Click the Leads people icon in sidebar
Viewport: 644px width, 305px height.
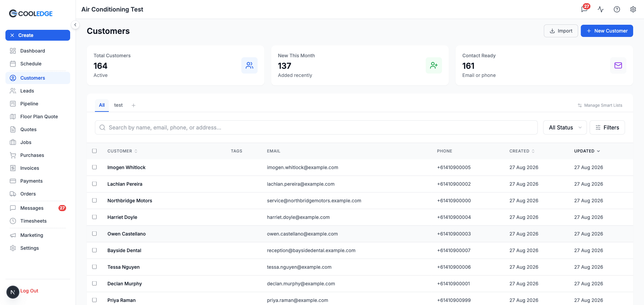point(13,91)
